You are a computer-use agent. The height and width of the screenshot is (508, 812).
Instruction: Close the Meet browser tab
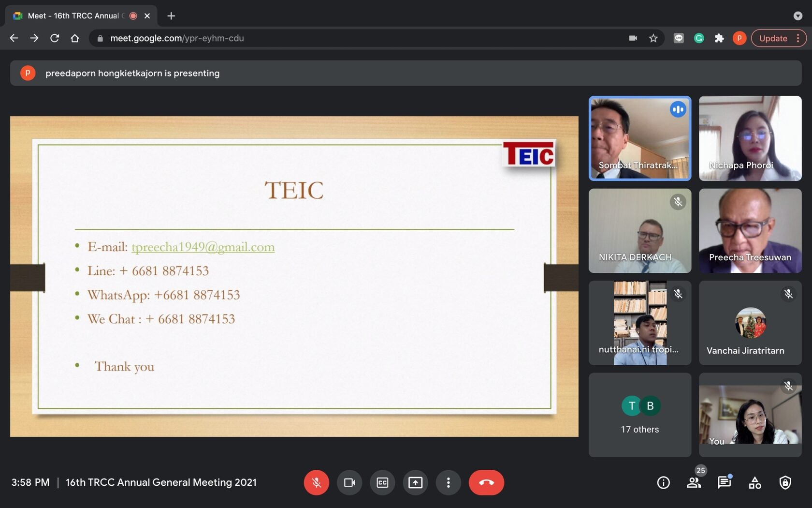(x=147, y=16)
